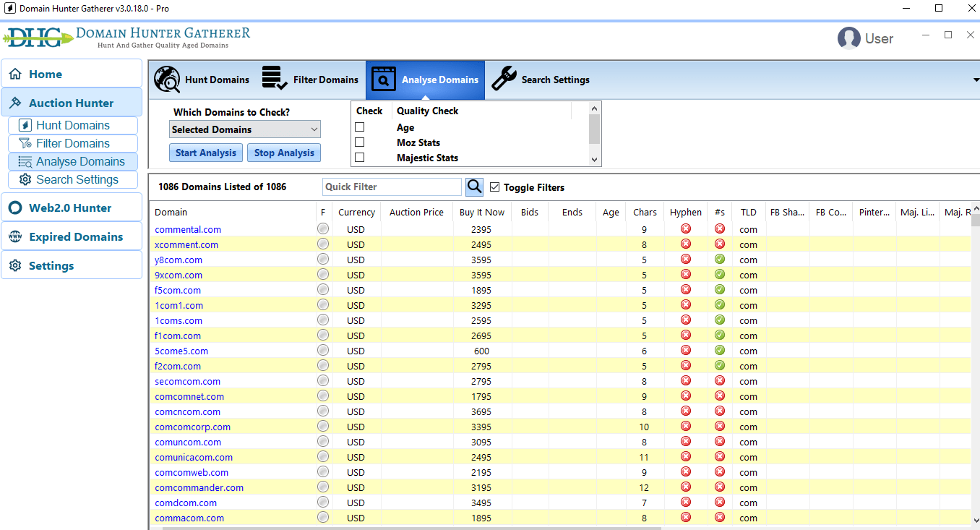Screen dimensions: 980x530
Task: Expand the toolbar overflow arrow at right
Action: [x=976, y=80]
